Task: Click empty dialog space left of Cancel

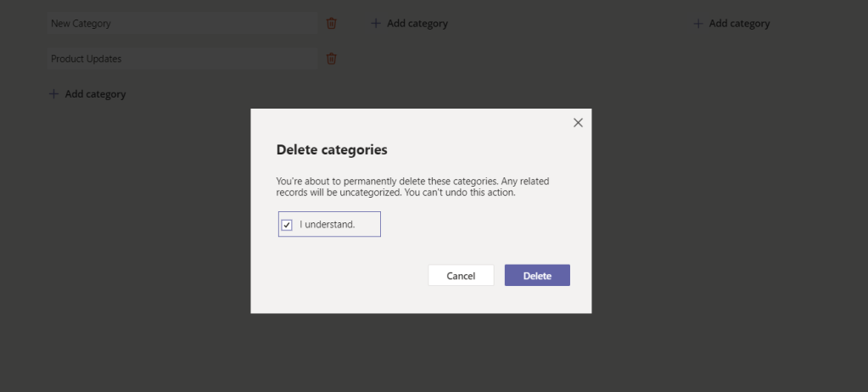Action: click(339, 276)
